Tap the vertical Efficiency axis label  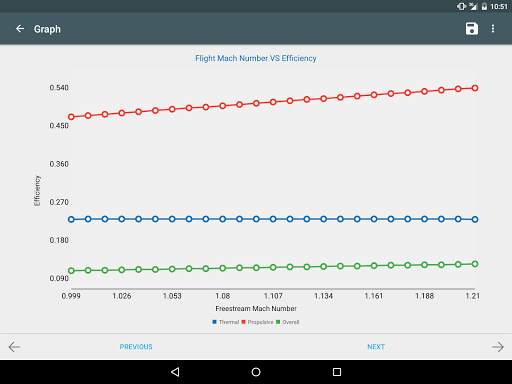coord(37,191)
